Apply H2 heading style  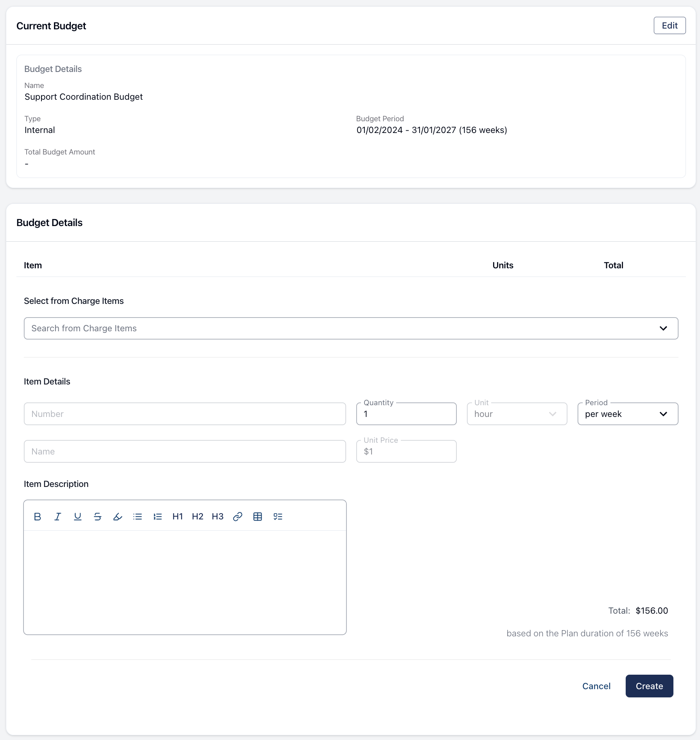click(x=197, y=517)
